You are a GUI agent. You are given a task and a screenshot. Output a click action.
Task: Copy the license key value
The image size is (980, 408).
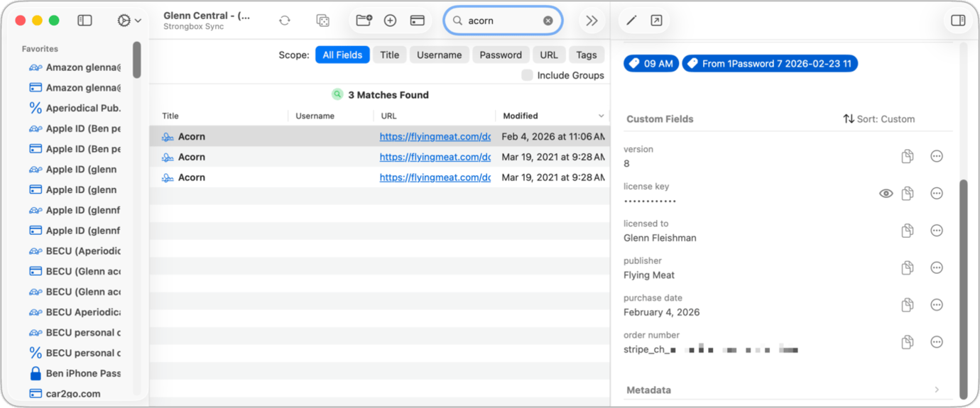[x=908, y=193]
